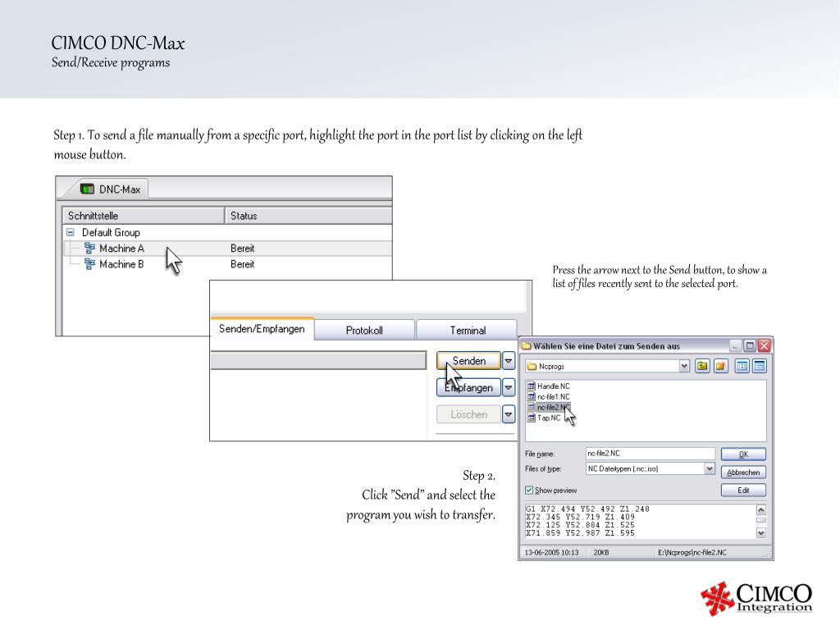Viewport: 840px width, 630px height.
Task: Confirm file selection with OK
Action: pyautogui.click(x=743, y=454)
